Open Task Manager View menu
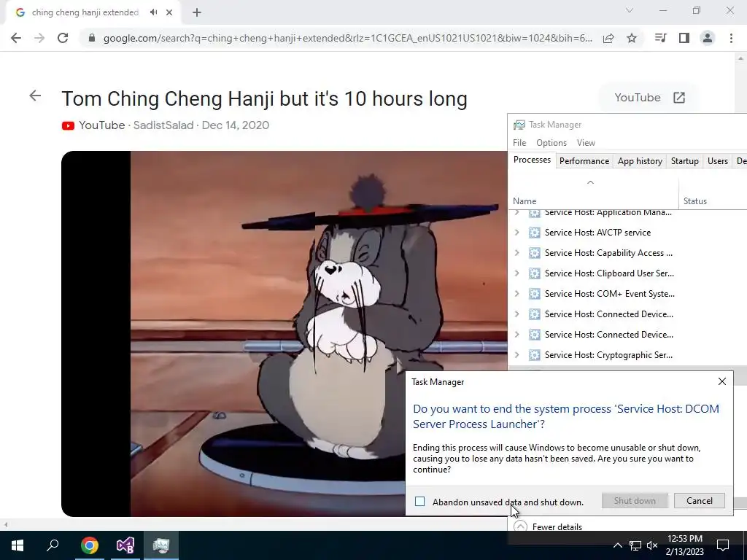 point(586,143)
